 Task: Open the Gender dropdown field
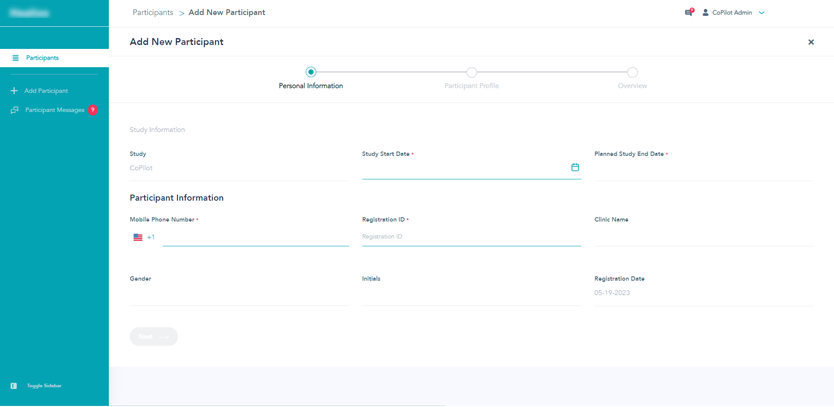238,295
